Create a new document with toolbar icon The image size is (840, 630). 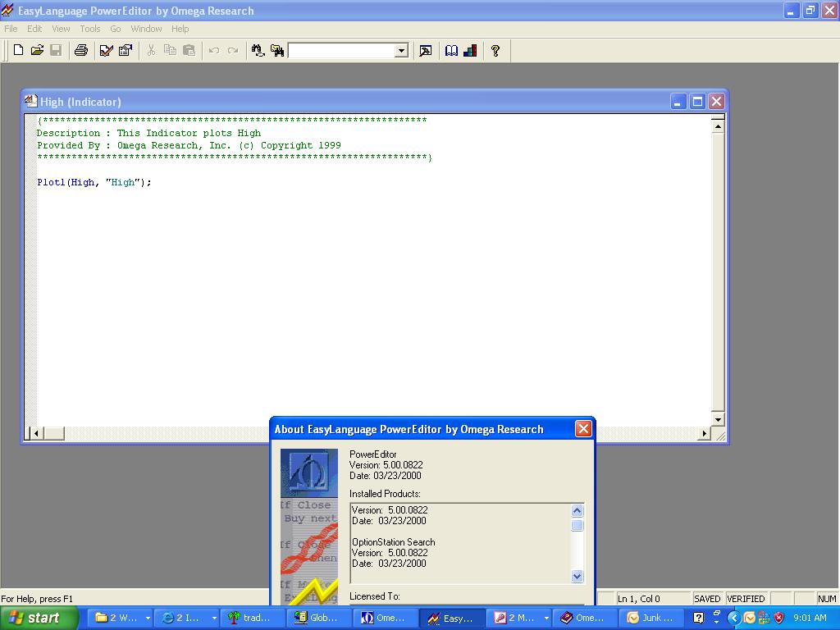[18, 50]
